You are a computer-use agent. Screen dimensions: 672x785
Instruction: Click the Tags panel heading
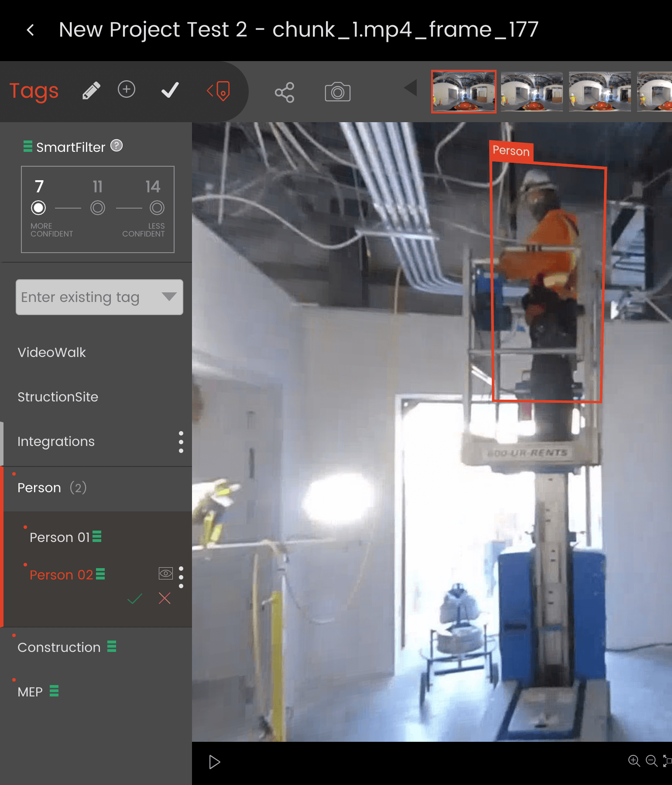click(34, 91)
